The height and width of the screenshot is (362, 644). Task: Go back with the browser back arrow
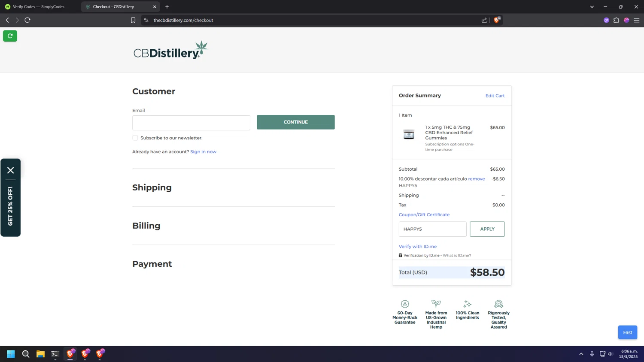coord(7,20)
